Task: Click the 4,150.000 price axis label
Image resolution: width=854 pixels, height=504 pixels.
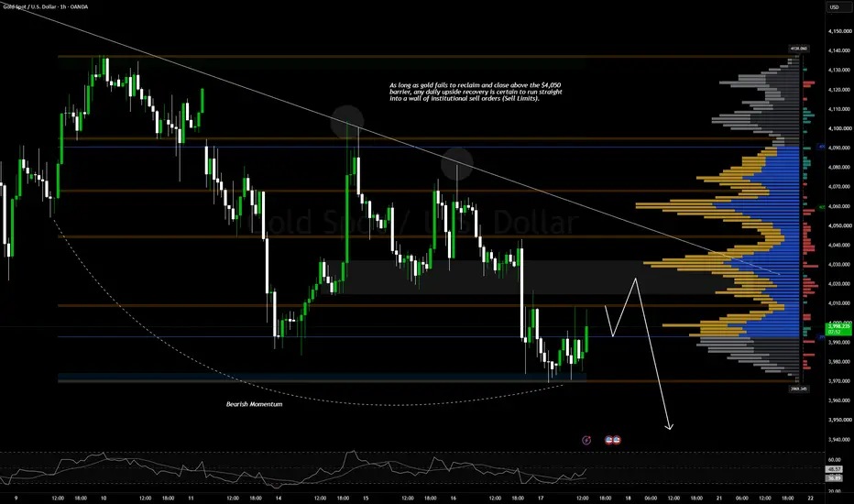Action: click(x=839, y=31)
